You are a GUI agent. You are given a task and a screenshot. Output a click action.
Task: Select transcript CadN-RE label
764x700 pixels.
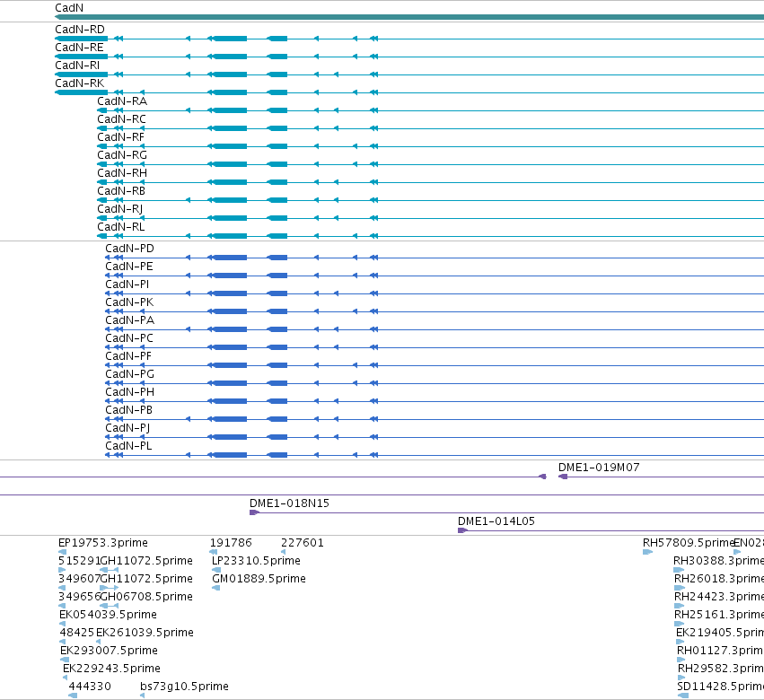coord(79,48)
